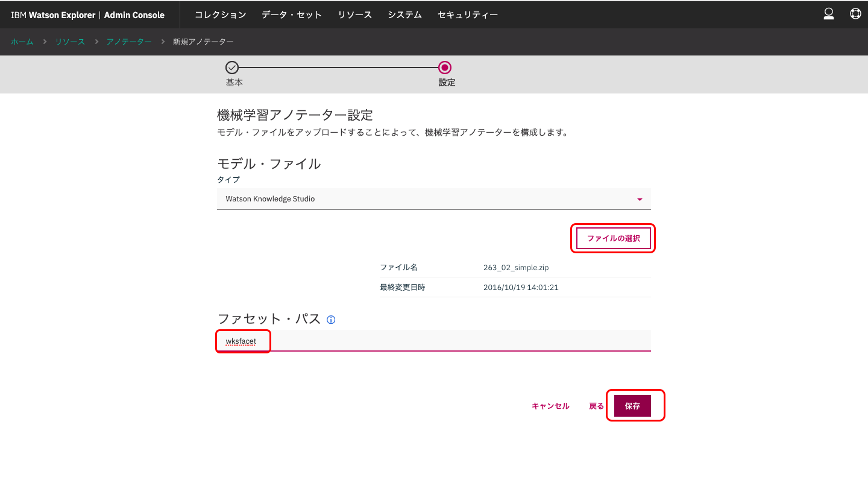Click the ファイルの選択 button
This screenshot has width=868, height=477.
(614, 238)
